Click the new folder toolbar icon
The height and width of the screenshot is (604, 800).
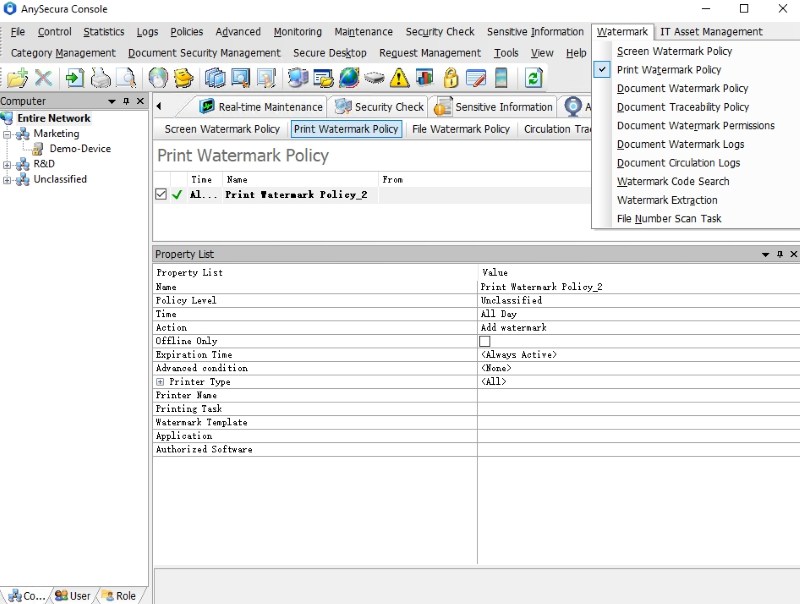click(x=17, y=78)
